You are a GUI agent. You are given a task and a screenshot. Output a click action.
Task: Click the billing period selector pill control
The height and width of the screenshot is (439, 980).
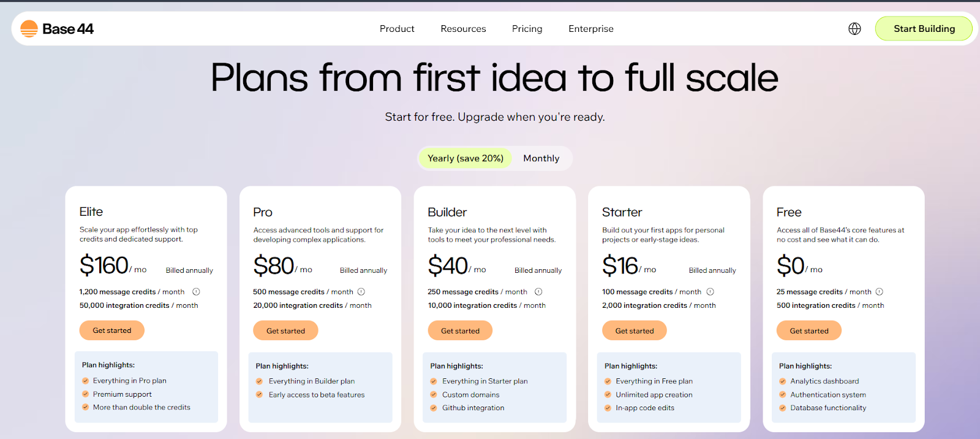point(494,158)
